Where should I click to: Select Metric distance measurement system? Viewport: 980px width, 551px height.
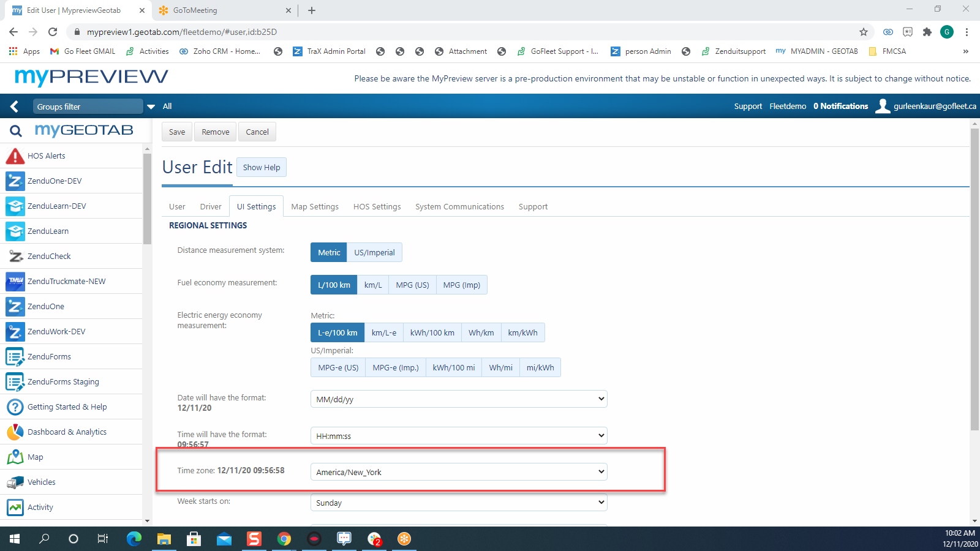(329, 252)
